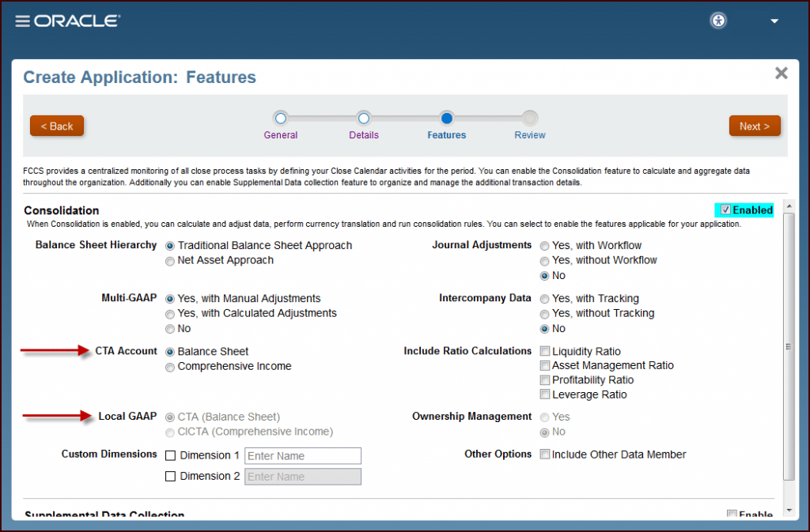Choose Journal Adjustments Yes, without Workflow

pyautogui.click(x=544, y=261)
